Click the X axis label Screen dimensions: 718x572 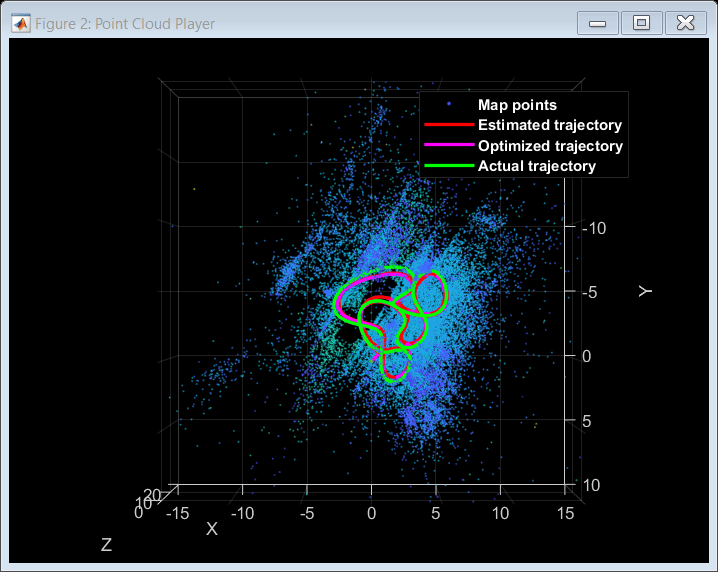[x=212, y=529]
